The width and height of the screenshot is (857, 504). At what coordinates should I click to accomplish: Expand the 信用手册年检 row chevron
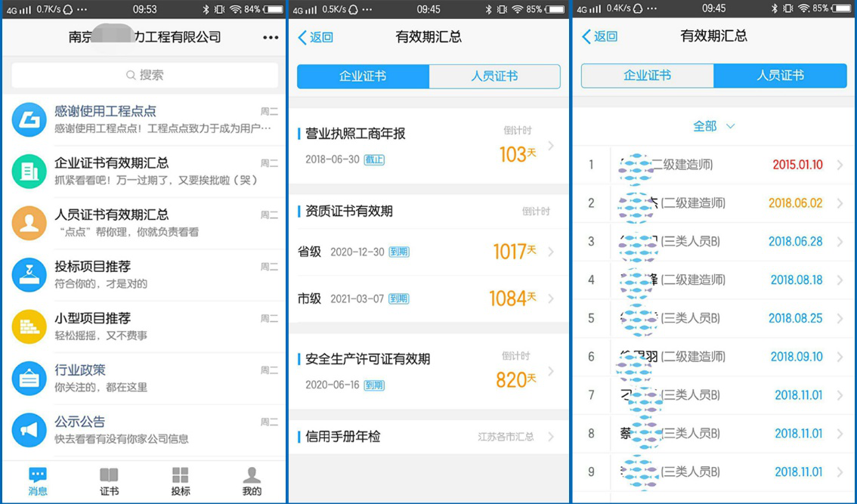point(551,437)
